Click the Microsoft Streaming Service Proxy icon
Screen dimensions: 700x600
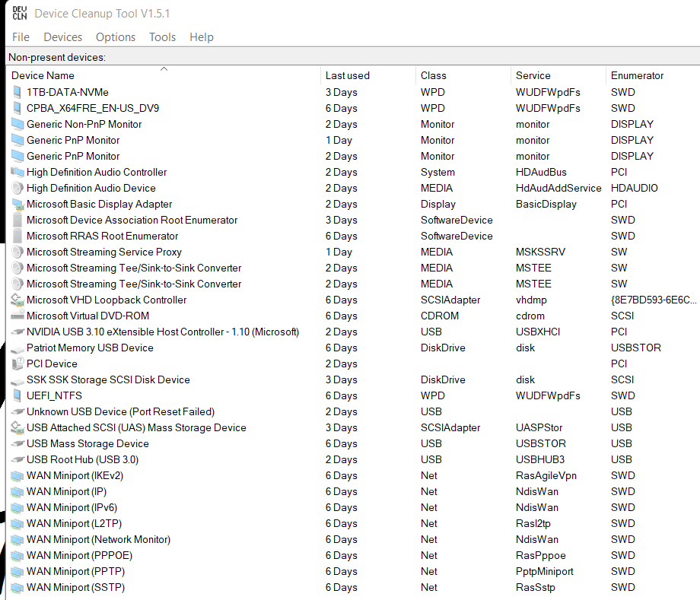click(x=17, y=252)
